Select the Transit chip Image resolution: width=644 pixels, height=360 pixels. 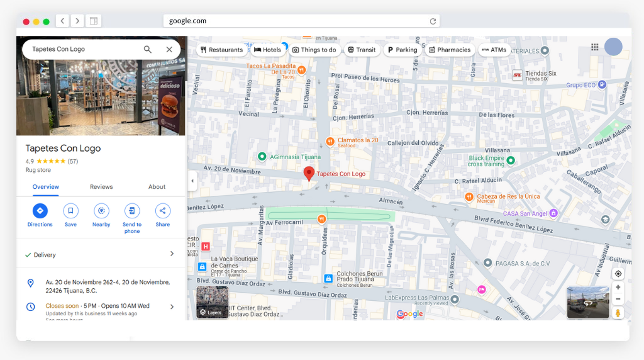(362, 50)
